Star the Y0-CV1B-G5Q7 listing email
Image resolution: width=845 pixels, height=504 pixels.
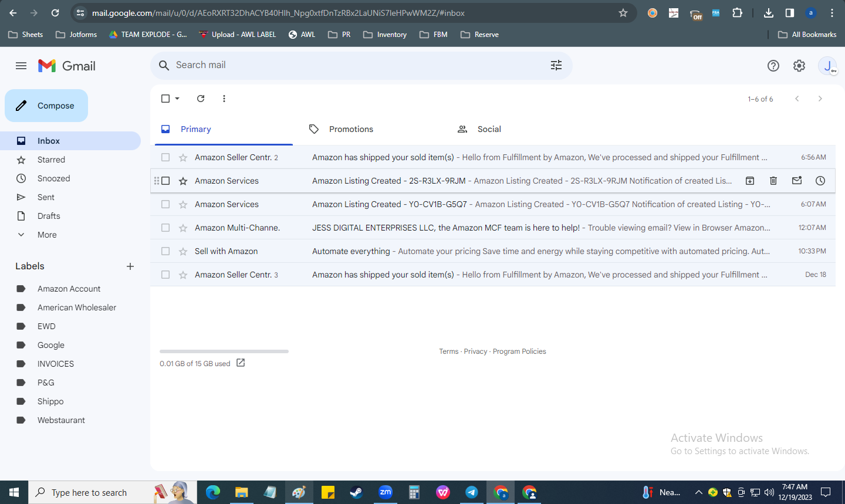183,204
